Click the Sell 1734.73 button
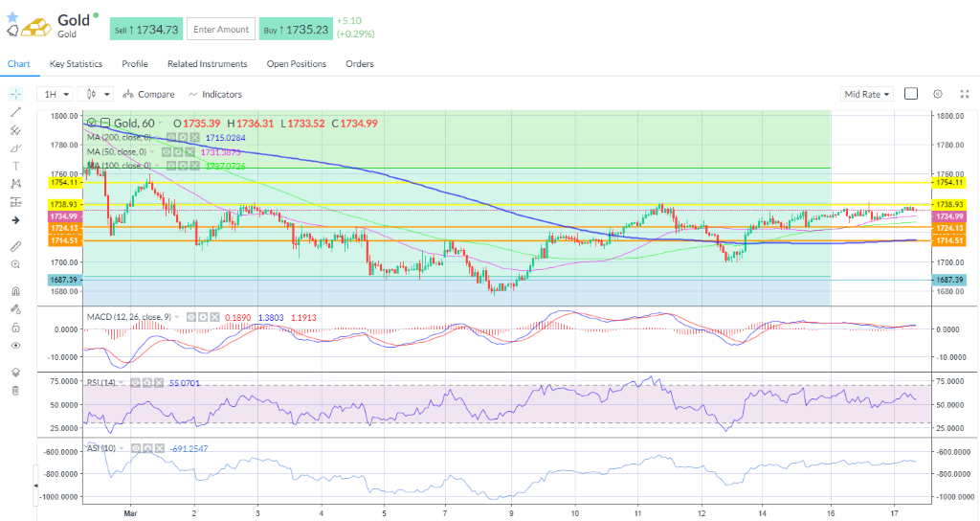 [145, 30]
